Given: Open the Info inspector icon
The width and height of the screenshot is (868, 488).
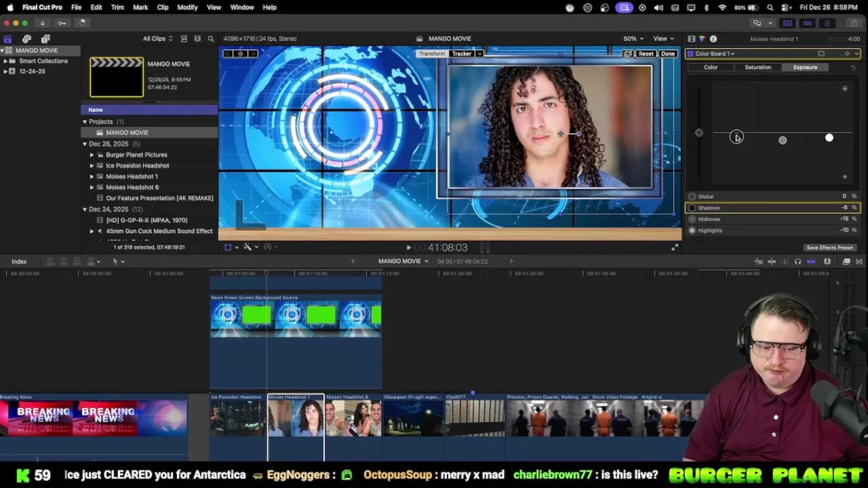Looking at the screenshot, I should (x=713, y=39).
